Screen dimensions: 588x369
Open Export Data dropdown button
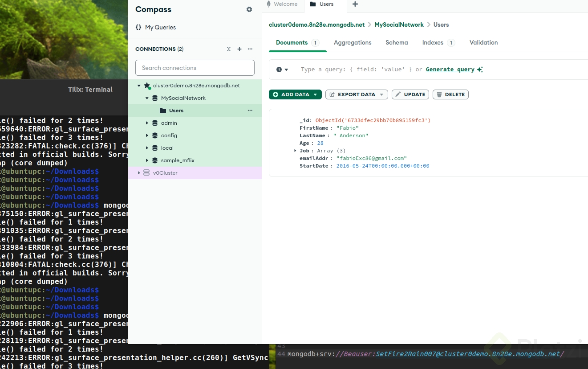(357, 94)
